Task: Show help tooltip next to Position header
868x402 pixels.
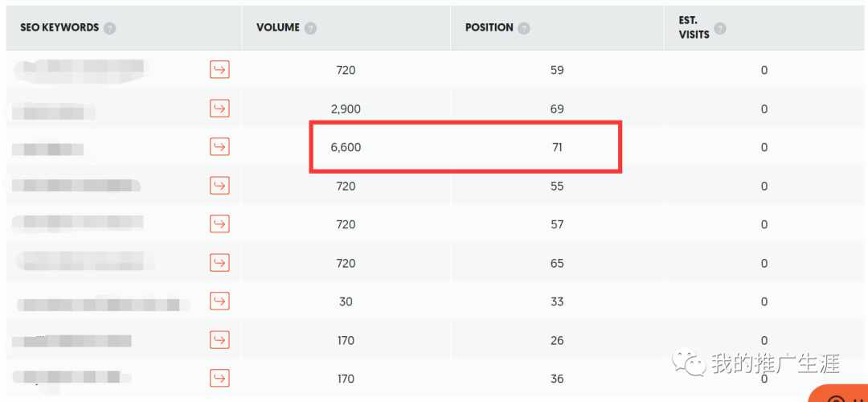Action: point(524,28)
